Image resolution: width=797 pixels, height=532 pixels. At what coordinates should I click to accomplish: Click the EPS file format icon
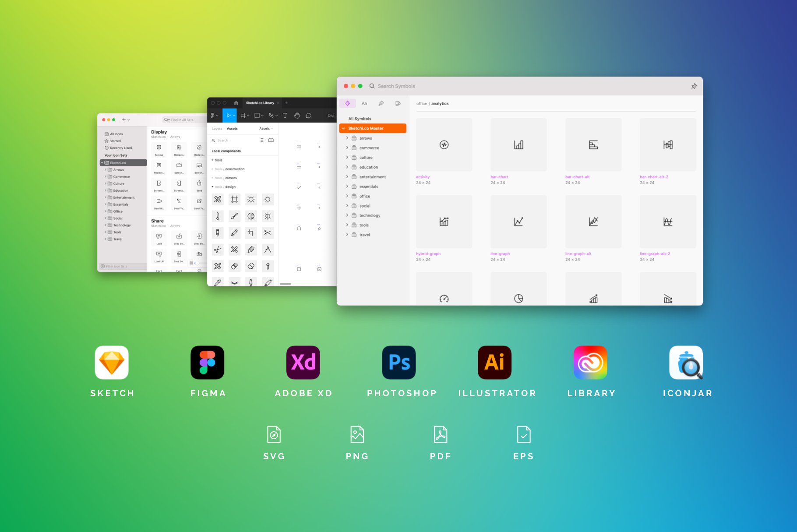[x=524, y=434]
